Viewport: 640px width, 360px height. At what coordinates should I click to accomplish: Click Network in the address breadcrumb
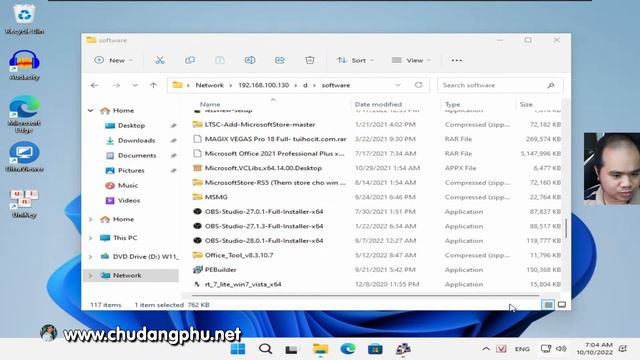click(x=209, y=85)
